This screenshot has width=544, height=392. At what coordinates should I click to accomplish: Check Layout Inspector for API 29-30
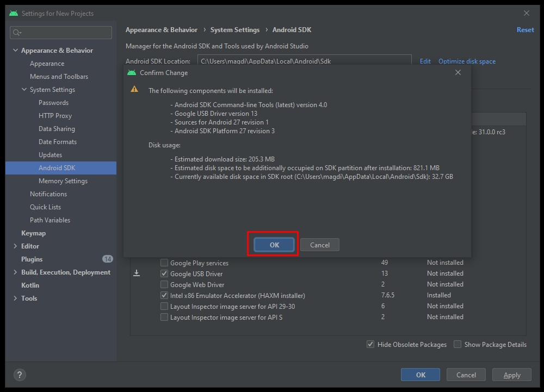(x=164, y=307)
